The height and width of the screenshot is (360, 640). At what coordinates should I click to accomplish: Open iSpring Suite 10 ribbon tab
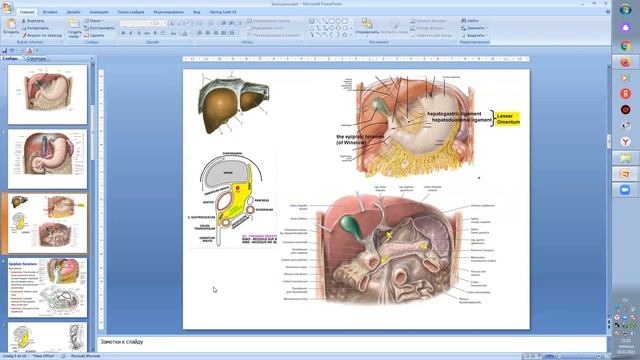point(223,12)
